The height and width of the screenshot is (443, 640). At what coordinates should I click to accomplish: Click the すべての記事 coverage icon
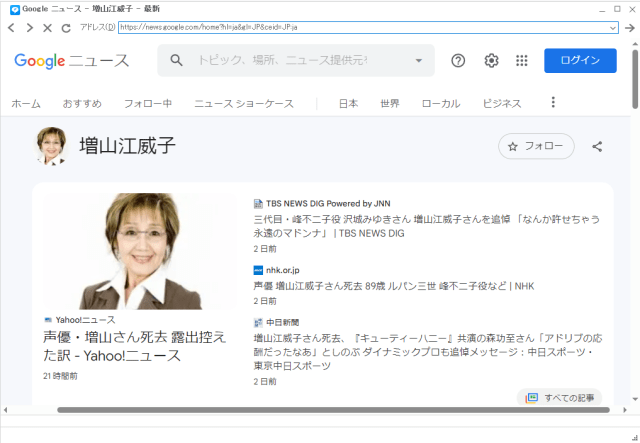(x=531, y=398)
